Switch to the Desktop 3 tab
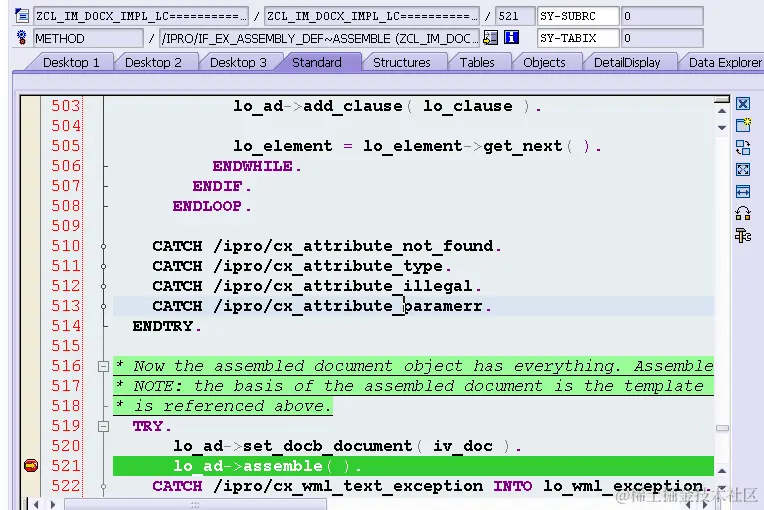Viewport: 764px width, 510px height. (238, 63)
